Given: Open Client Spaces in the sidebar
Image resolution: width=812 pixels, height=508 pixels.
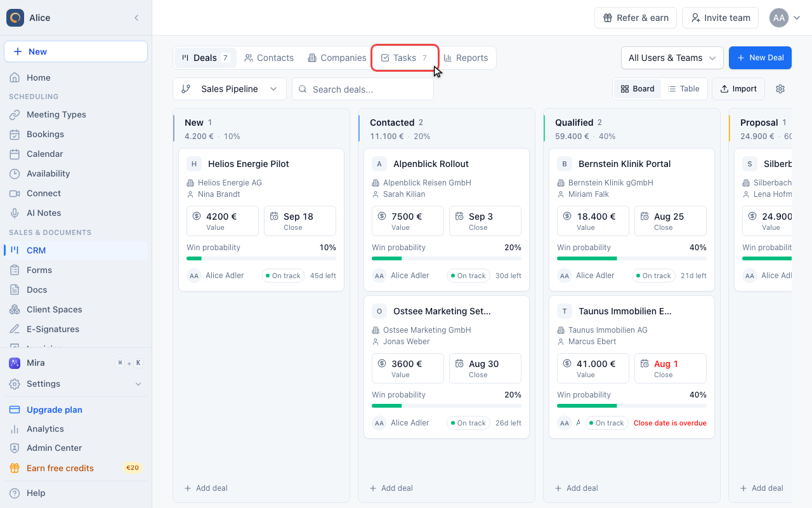Looking at the screenshot, I should tap(76, 309).
